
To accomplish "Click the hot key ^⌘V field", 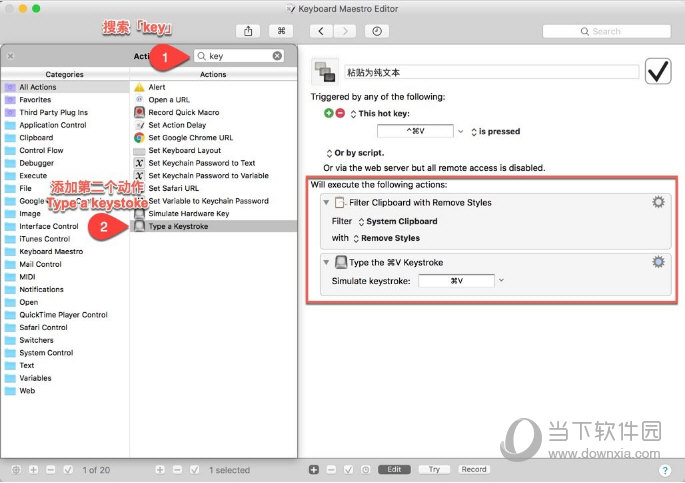I will point(415,131).
